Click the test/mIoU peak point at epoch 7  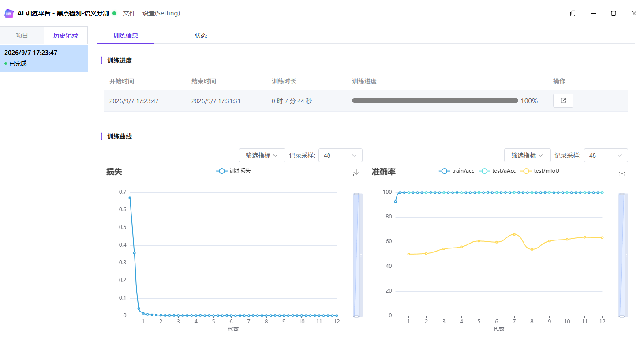(514, 234)
